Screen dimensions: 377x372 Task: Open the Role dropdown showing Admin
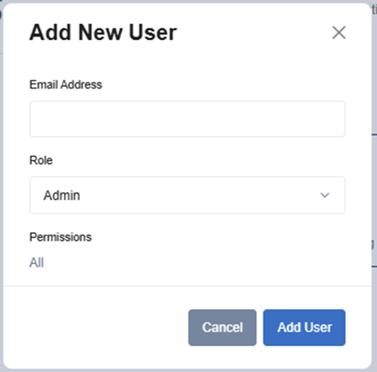pos(187,195)
